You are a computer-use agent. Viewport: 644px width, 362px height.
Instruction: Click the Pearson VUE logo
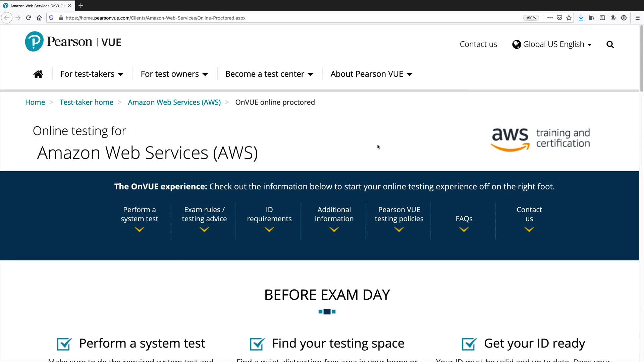(x=73, y=42)
